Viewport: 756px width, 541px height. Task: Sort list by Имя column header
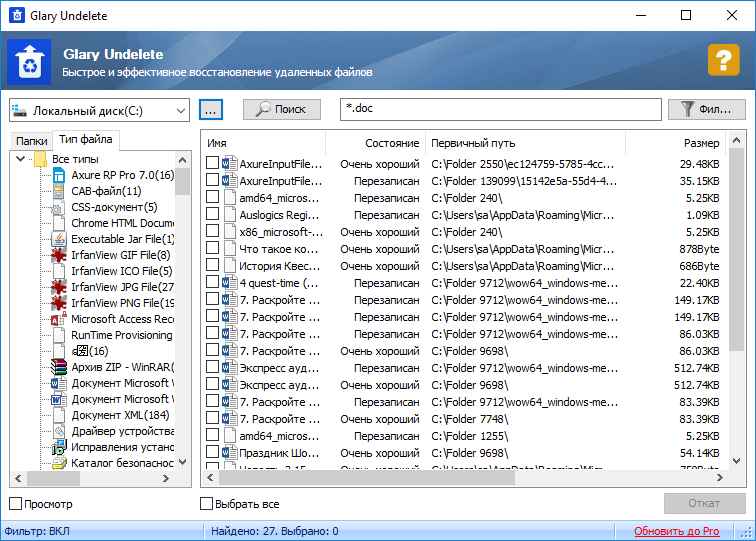tap(263, 143)
